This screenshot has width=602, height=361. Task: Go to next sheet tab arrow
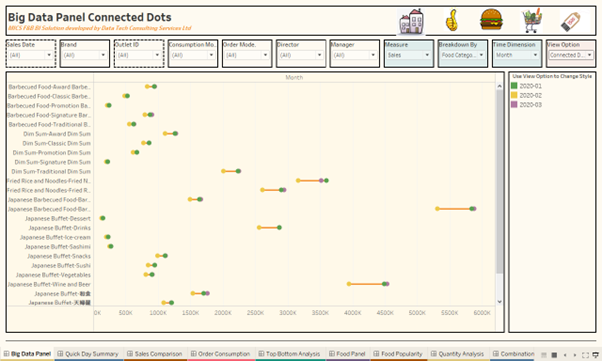point(575,354)
